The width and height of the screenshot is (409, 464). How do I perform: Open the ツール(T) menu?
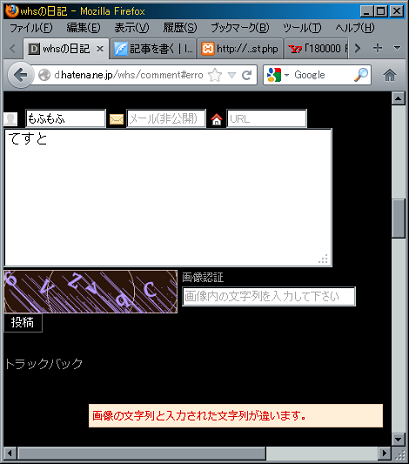coord(302,27)
